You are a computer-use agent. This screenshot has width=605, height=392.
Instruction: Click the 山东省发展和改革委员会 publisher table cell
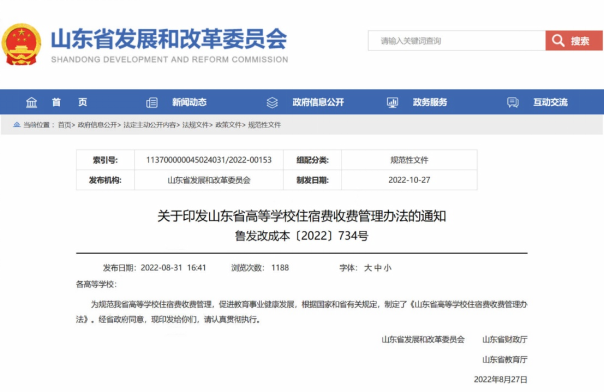click(209, 180)
